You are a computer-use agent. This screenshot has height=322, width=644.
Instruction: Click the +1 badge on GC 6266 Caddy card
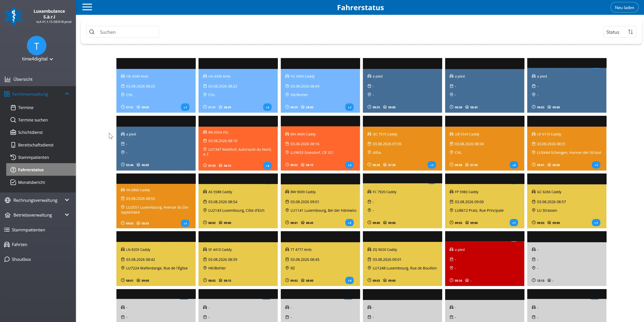coord(596,223)
